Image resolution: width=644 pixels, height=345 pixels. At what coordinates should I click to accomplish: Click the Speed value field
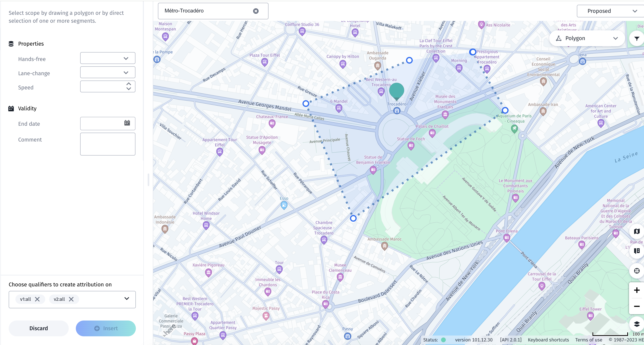pyautogui.click(x=108, y=86)
